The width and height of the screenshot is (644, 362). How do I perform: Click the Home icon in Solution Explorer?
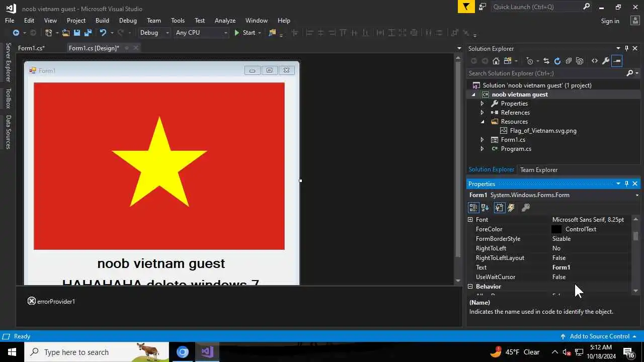coord(496,61)
